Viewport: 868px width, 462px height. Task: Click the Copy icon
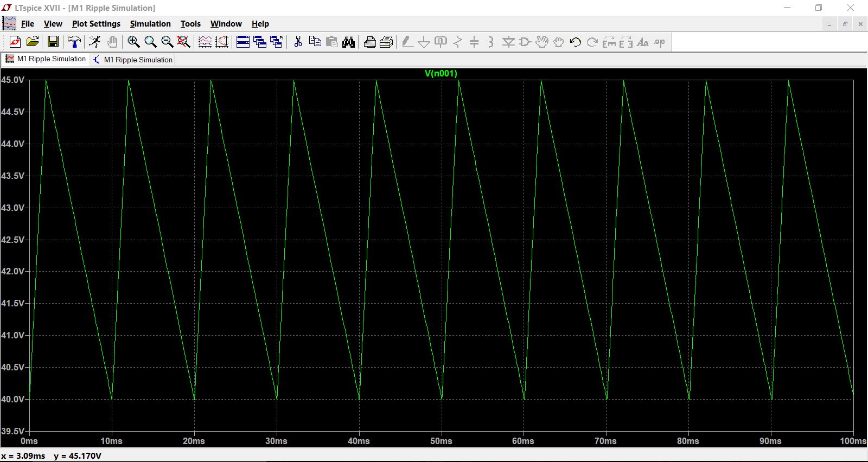(x=315, y=42)
